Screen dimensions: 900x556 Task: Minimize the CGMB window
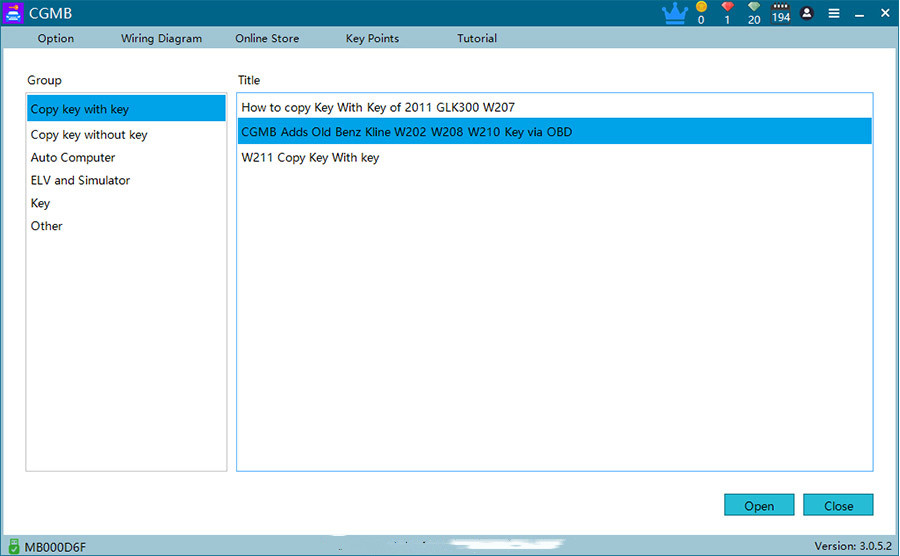[859, 14]
